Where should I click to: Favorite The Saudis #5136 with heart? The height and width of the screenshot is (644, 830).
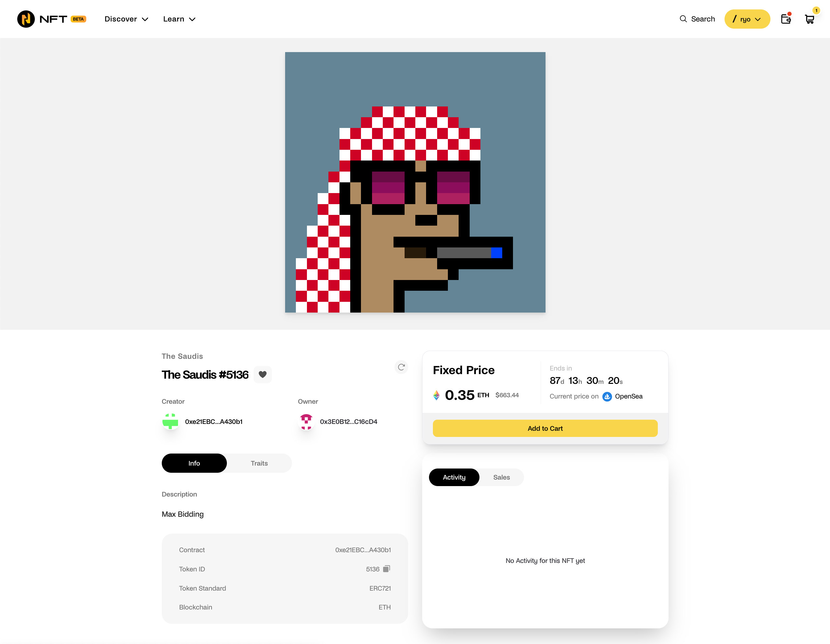[263, 374]
